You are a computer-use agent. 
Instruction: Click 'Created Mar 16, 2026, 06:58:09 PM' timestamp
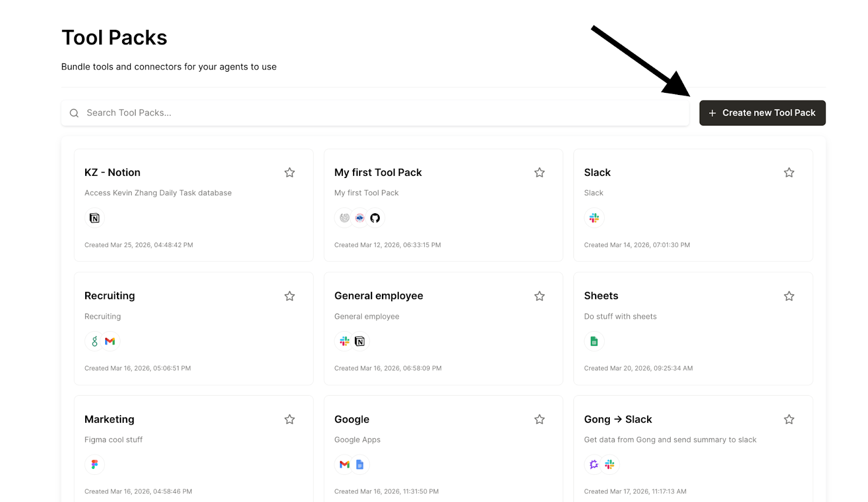point(388,368)
